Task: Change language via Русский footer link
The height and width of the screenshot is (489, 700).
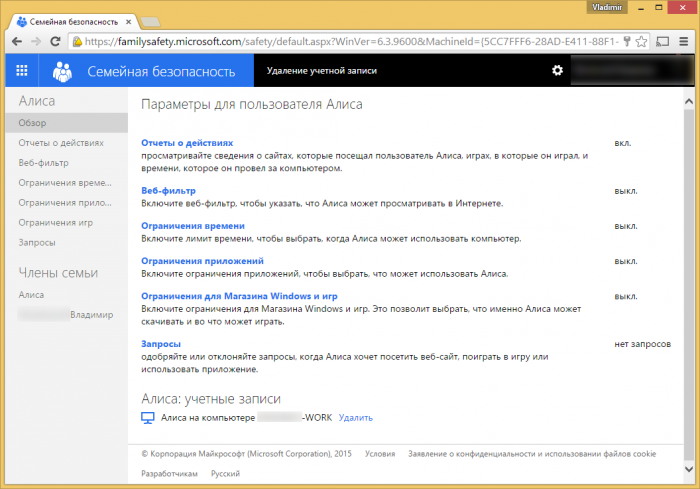Action: coord(225,473)
